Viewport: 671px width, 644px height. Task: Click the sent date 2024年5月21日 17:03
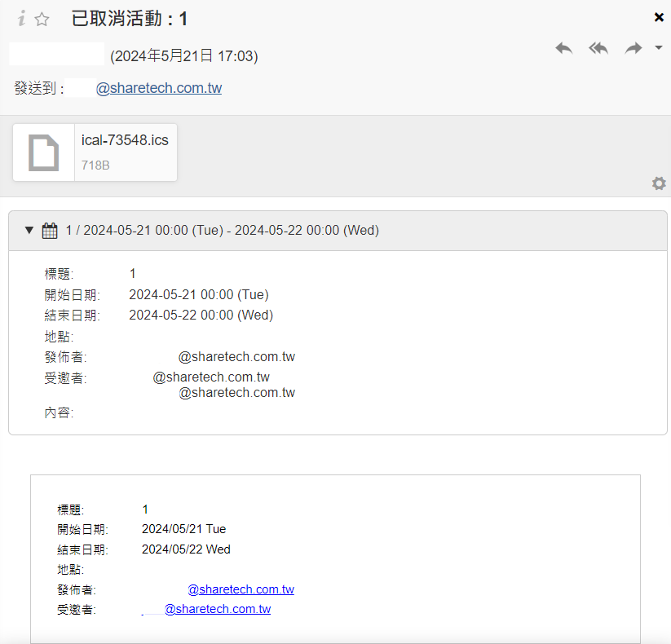(184, 56)
